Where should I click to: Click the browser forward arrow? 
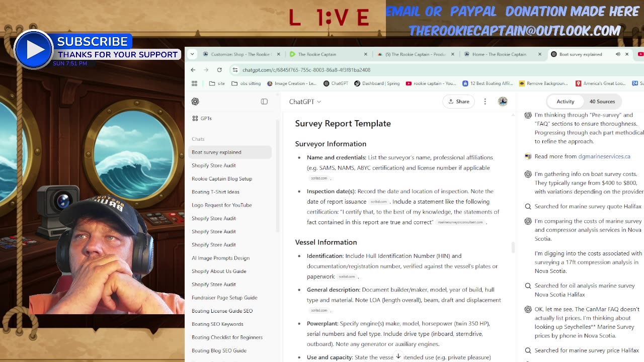[206, 70]
